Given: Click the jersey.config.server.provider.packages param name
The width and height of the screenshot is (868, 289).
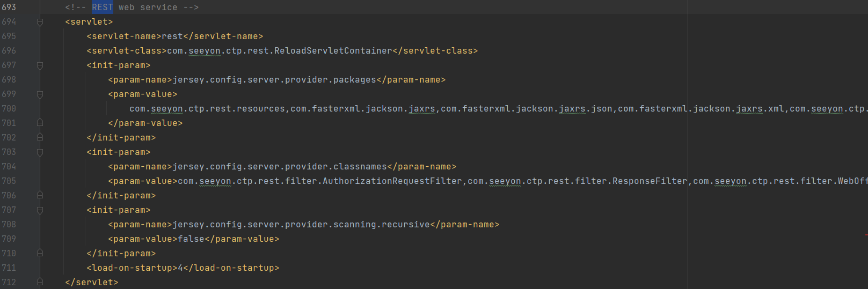Looking at the screenshot, I should click(x=274, y=80).
